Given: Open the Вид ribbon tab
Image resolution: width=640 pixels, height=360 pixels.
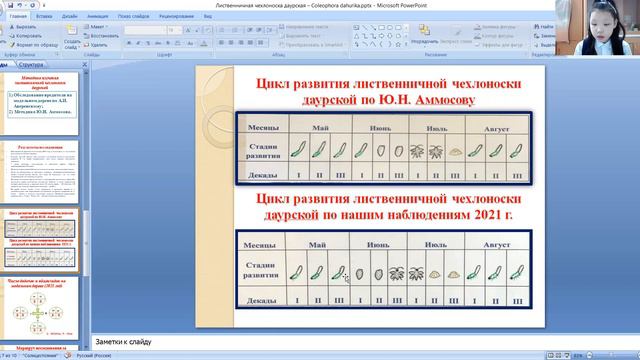Looking at the screenshot, I should [x=208, y=16].
